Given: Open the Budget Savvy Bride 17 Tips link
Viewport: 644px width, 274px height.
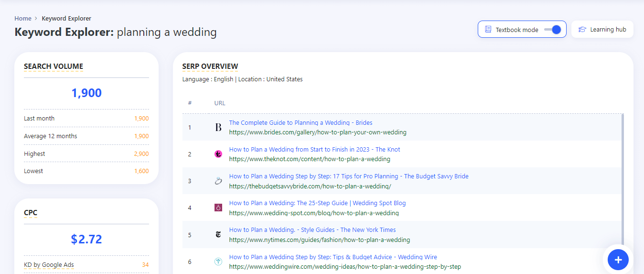Looking at the screenshot, I should click(x=349, y=176).
